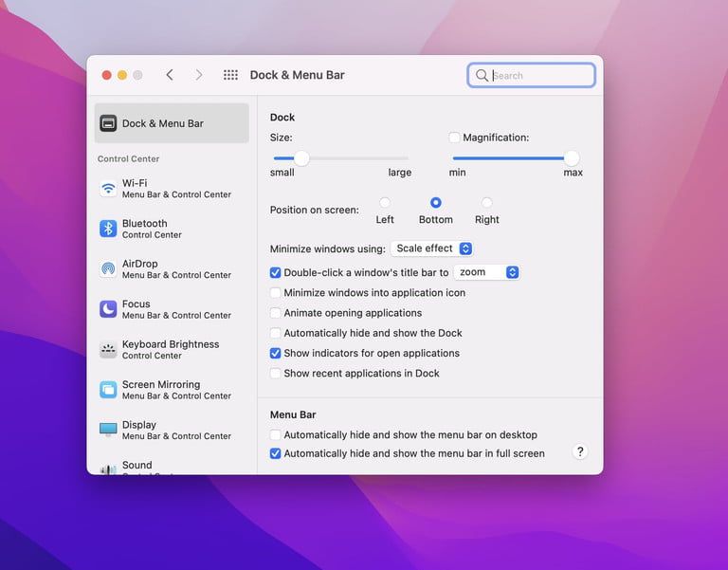Expand the zoom title bar action dropdown
728x570 pixels.
pyautogui.click(x=486, y=272)
